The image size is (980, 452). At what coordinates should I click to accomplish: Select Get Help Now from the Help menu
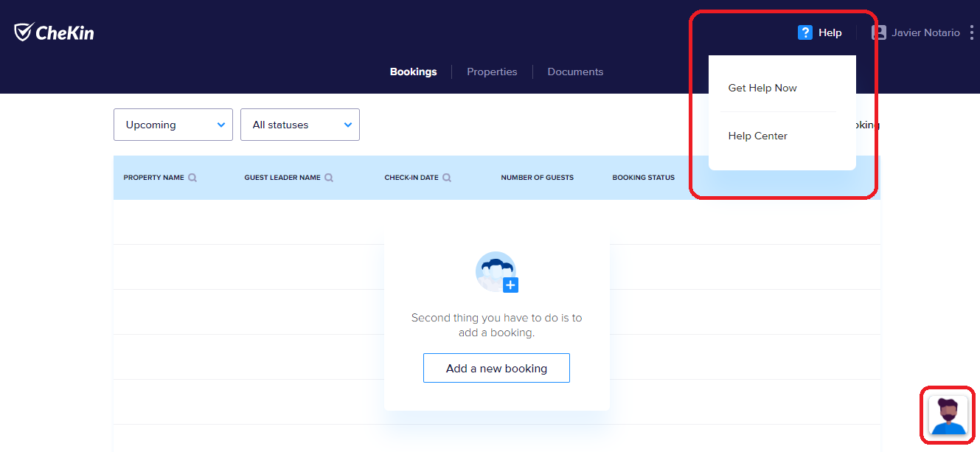[x=762, y=88]
